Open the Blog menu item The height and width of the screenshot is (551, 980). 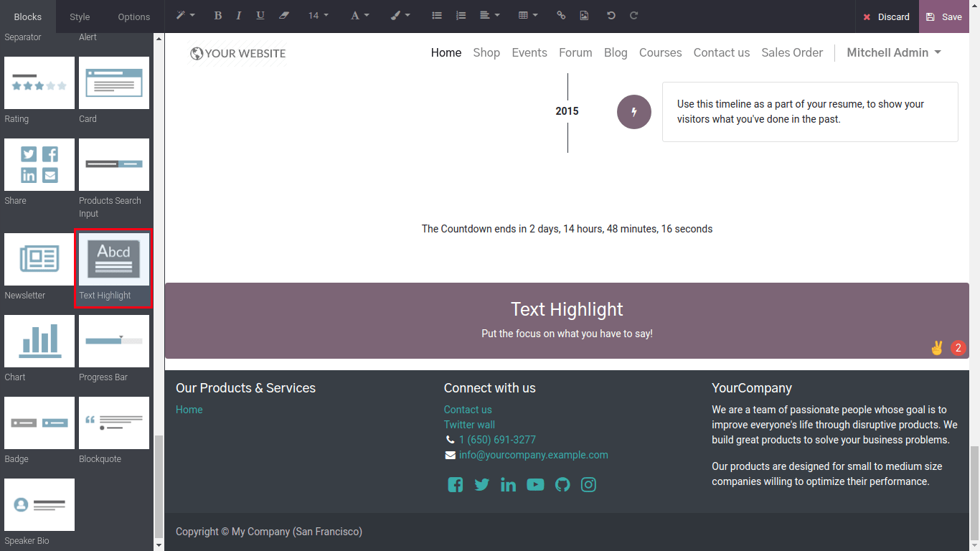[616, 52]
